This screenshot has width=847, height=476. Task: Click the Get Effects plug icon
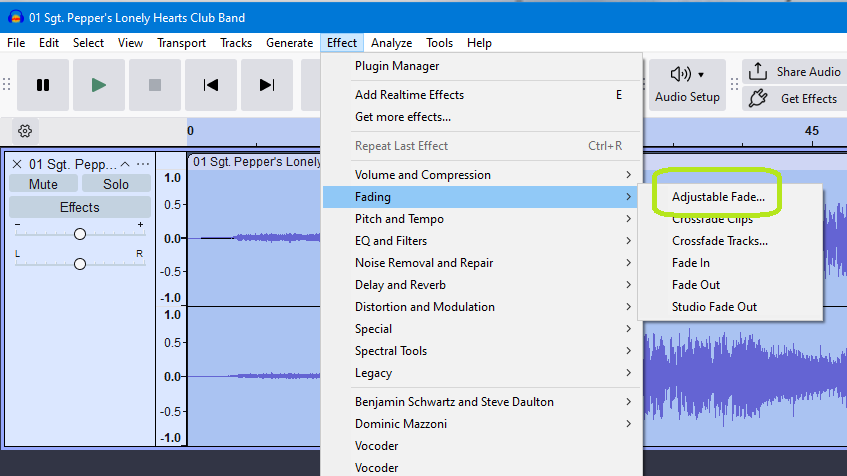(x=758, y=98)
